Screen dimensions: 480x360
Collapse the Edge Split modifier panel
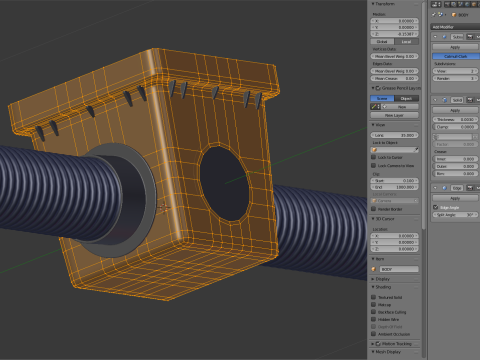(x=435, y=188)
